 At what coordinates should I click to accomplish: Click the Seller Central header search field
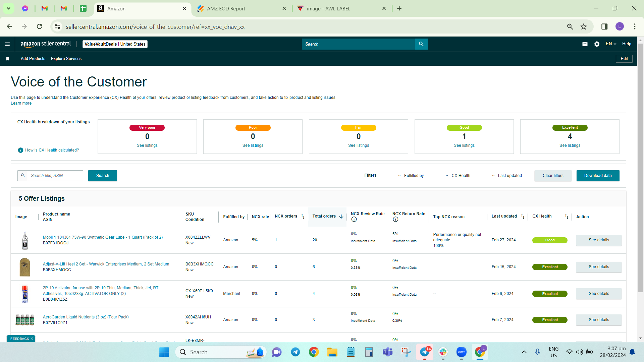(358, 44)
